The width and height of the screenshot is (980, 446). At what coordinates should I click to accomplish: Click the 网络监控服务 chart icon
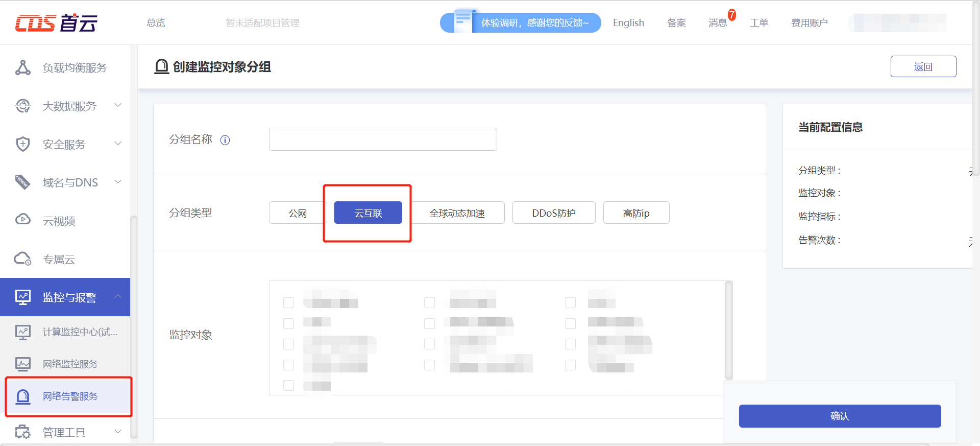pos(23,364)
